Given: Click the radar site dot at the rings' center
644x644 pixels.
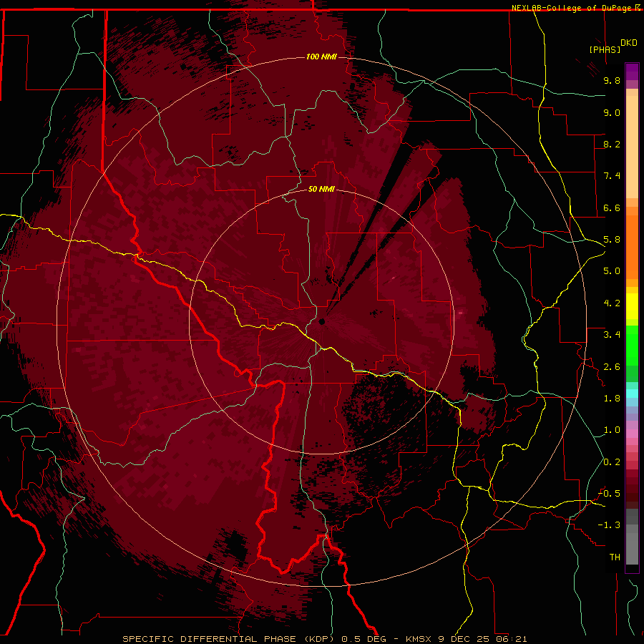Looking at the screenshot, I should pos(322,321).
